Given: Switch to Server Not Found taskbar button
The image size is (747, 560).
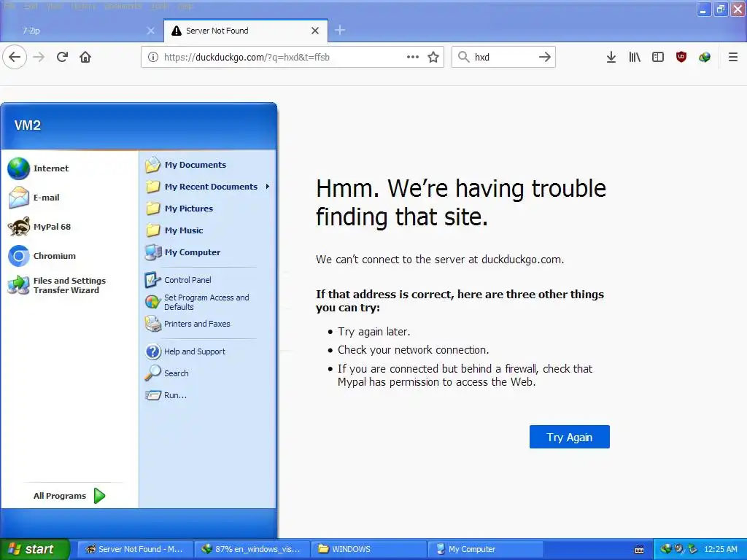Looking at the screenshot, I should pyautogui.click(x=135, y=549).
